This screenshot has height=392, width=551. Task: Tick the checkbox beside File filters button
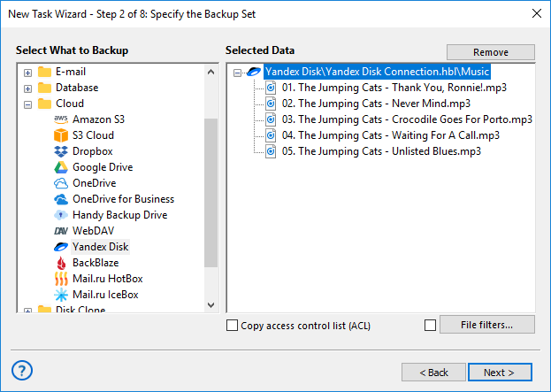click(431, 326)
